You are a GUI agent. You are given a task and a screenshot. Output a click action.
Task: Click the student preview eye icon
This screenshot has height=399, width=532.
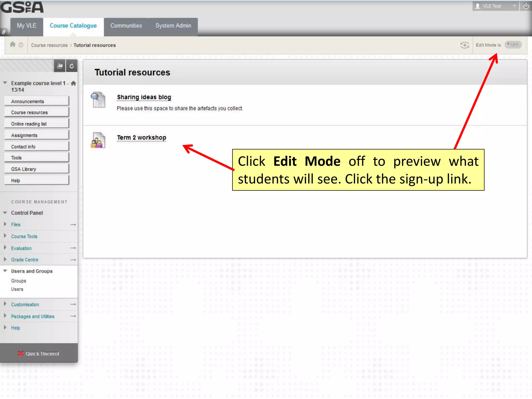[464, 45]
